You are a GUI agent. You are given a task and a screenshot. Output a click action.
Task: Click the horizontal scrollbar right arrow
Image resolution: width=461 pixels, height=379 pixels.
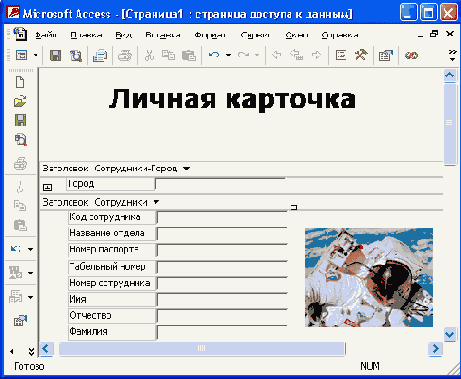click(435, 349)
